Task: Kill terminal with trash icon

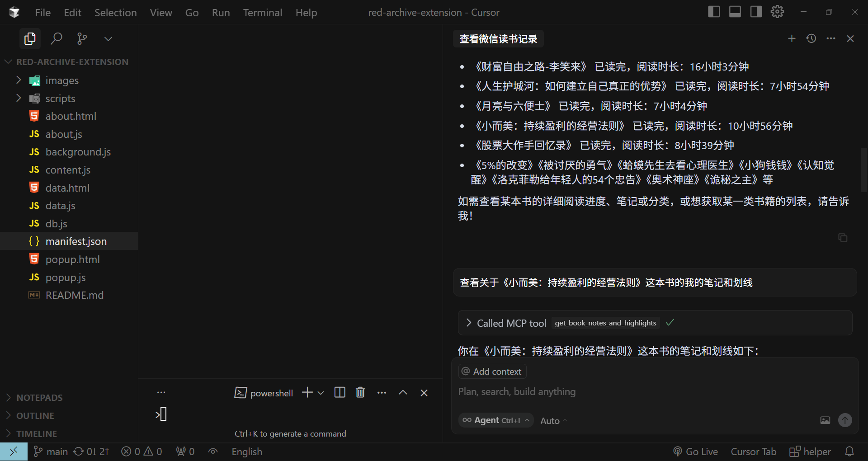Action: tap(360, 392)
